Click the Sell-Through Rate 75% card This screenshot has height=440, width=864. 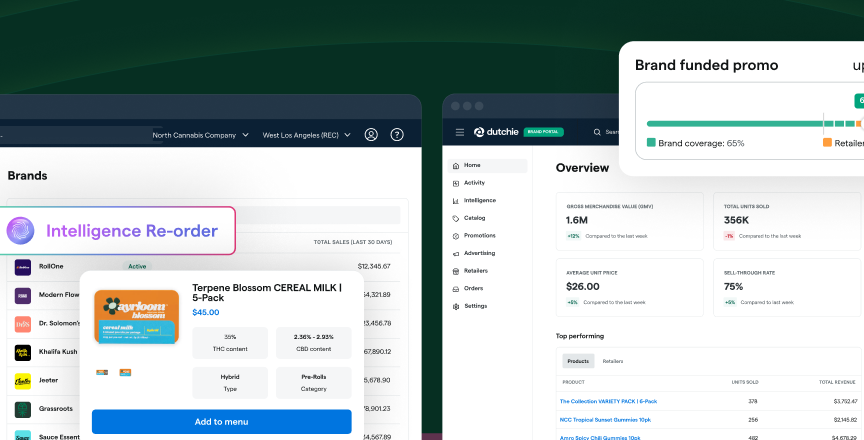787,287
